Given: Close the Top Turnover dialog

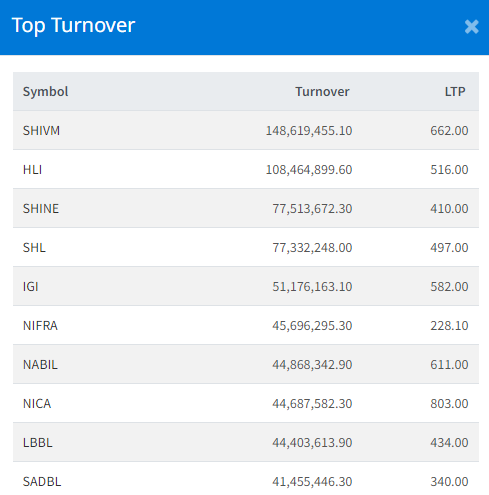Looking at the screenshot, I should pos(472,27).
